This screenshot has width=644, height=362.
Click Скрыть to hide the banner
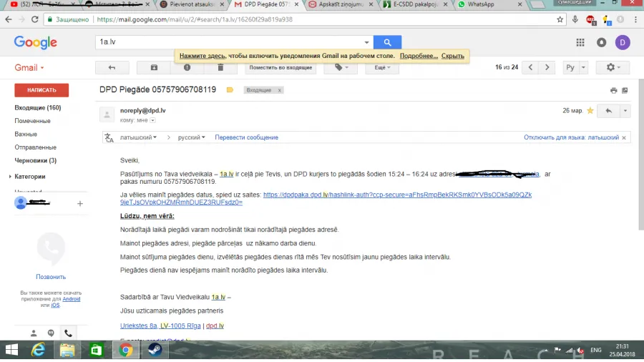pyautogui.click(x=453, y=56)
